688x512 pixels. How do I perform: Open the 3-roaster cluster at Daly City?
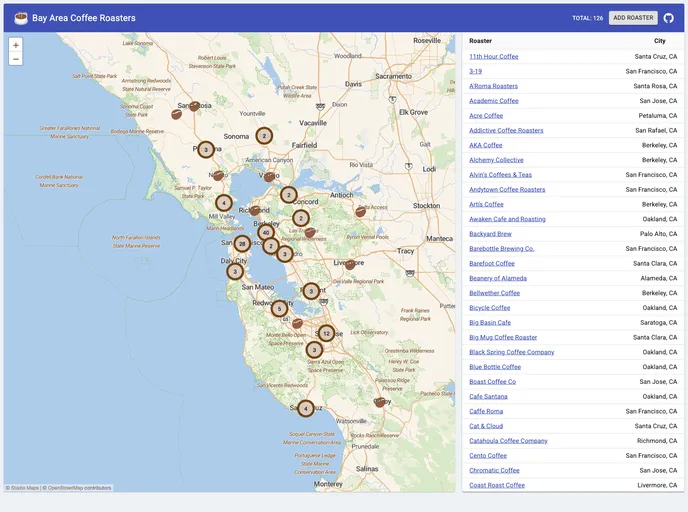tap(235, 272)
